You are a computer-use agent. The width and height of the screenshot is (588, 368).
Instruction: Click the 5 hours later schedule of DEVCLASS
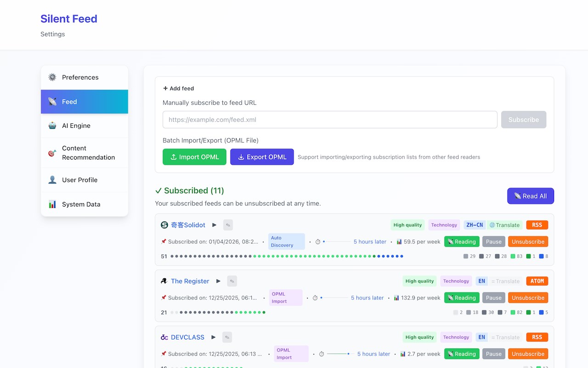pyautogui.click(x=373, y=354)
